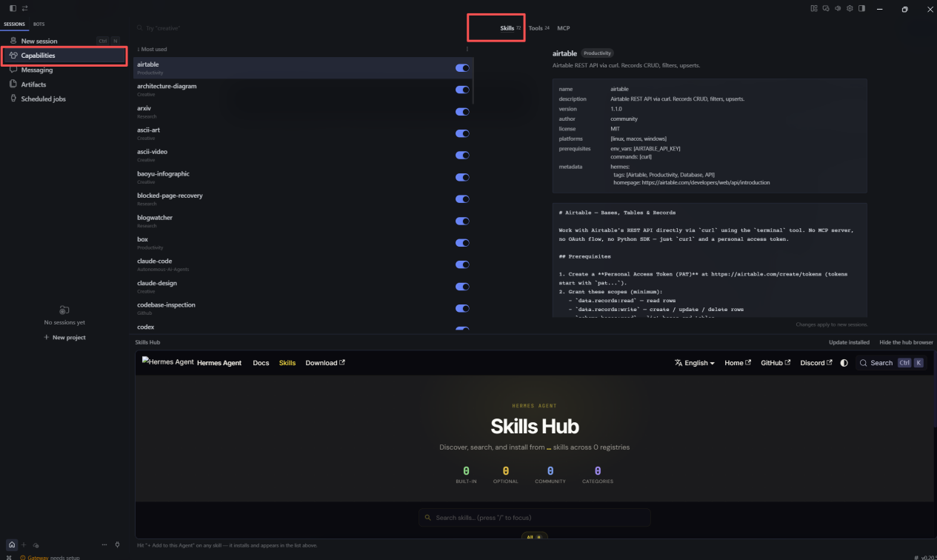937x560 pixels.
Task: Toggle the right panel icon in title bar
Action: pyautogui.click(x=861, y=9)
